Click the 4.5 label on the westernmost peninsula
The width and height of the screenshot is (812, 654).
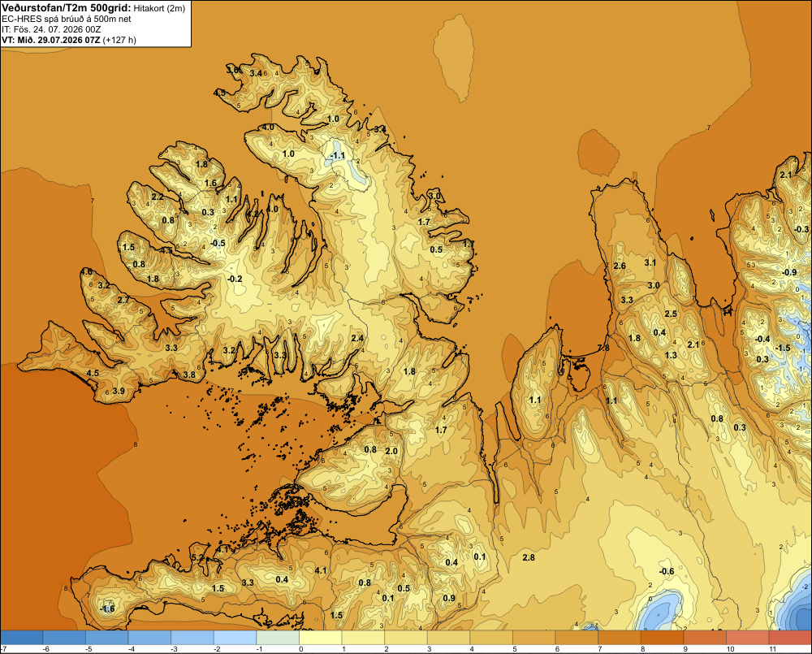[x=93, y=373]
